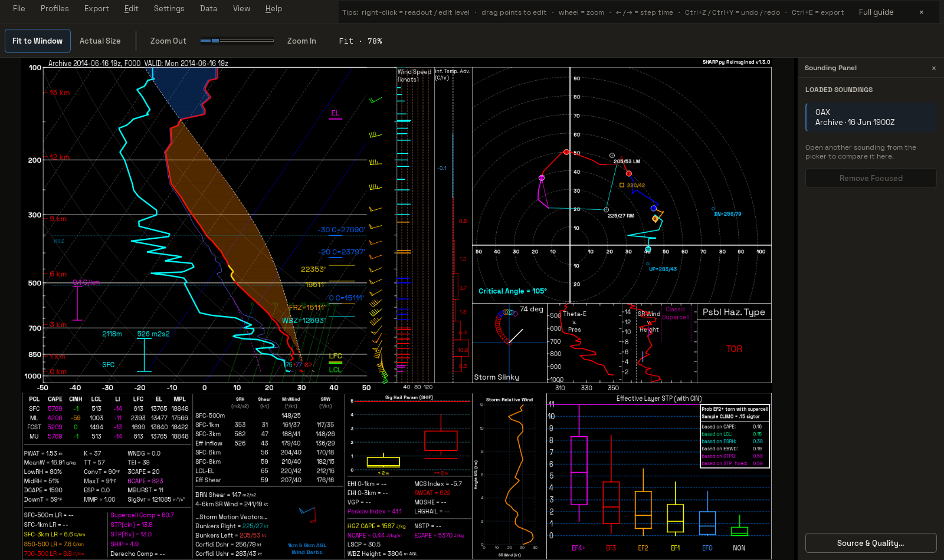Click the Fit to Window button
The width and height of the screenshot is (944, 560).
click(37, 41)
